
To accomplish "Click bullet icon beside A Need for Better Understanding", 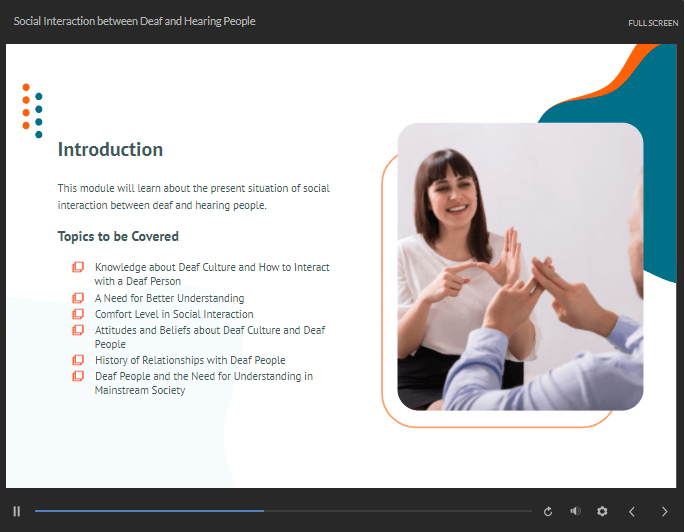I will pos(78,298).
